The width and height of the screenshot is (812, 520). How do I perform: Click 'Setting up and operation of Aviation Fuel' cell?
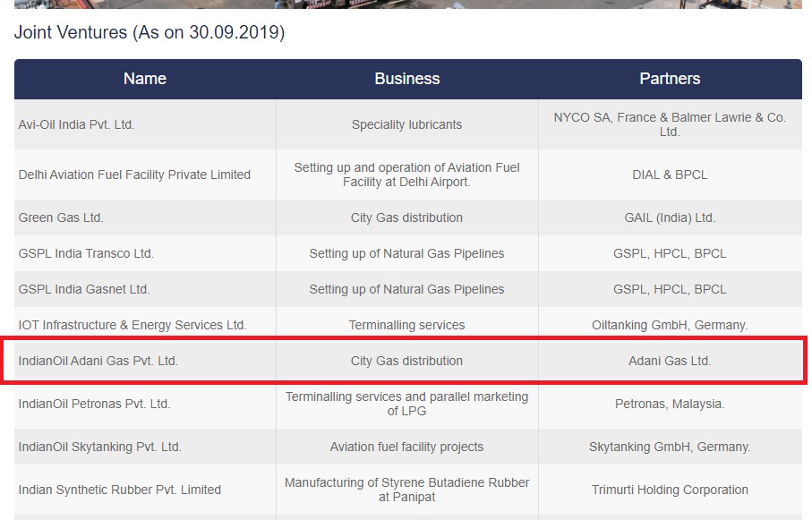click(x=407, y=175)
